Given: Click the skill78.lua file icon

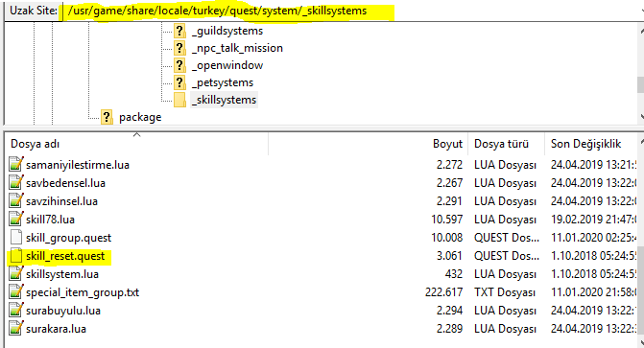Looking at the screenshot, I should click(x=15, y=219).
